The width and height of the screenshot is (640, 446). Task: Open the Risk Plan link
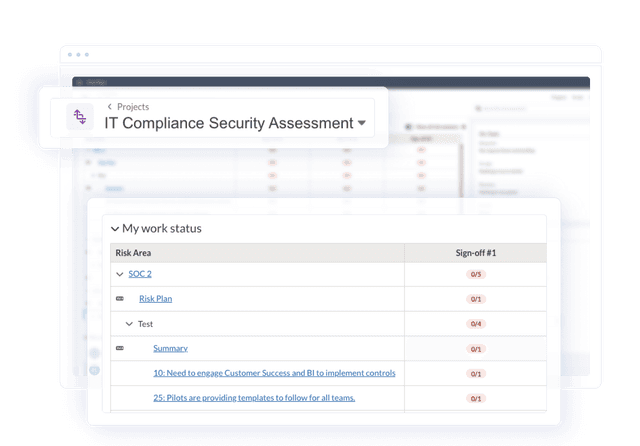click(156, 299)
